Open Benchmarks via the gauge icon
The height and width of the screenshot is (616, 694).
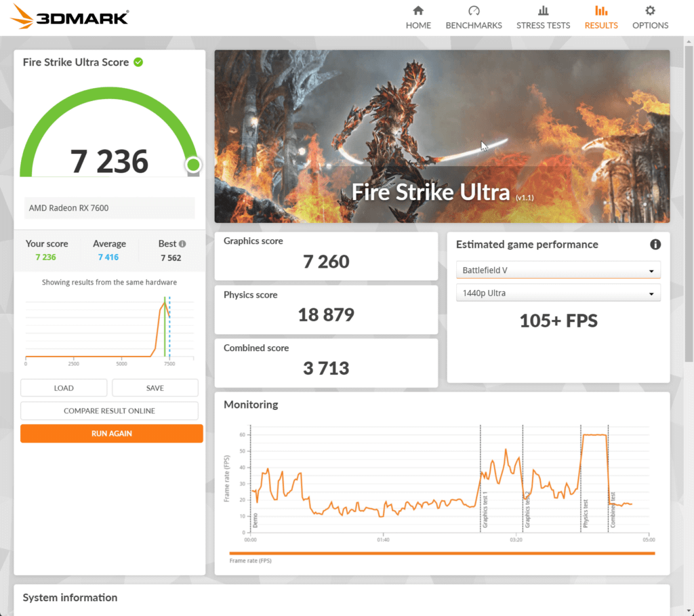tap(474, 11)
